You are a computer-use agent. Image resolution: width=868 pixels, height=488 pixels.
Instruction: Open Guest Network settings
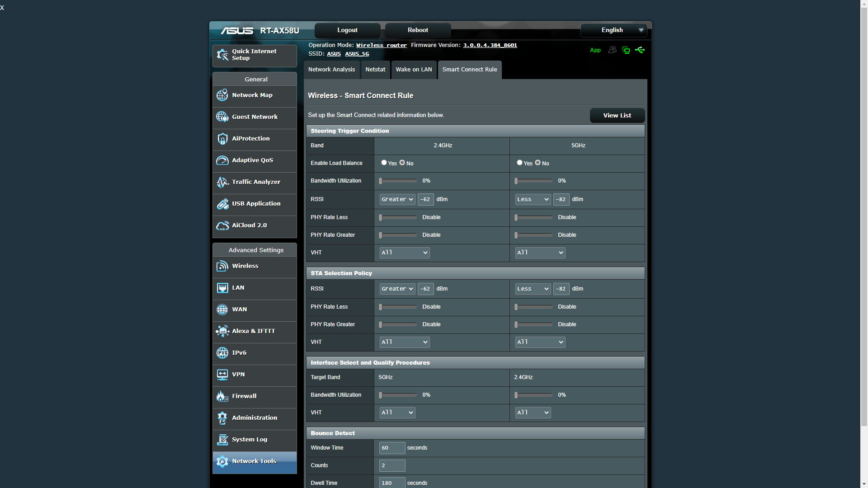click(255, 116)
